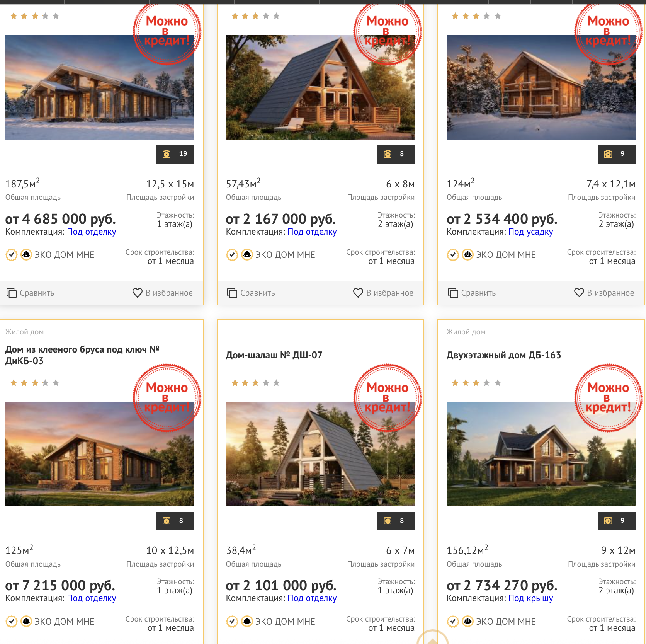Toggle compare for the 124м² house
The height and width of the screenshot is (644, 646).
click(472, 293)
